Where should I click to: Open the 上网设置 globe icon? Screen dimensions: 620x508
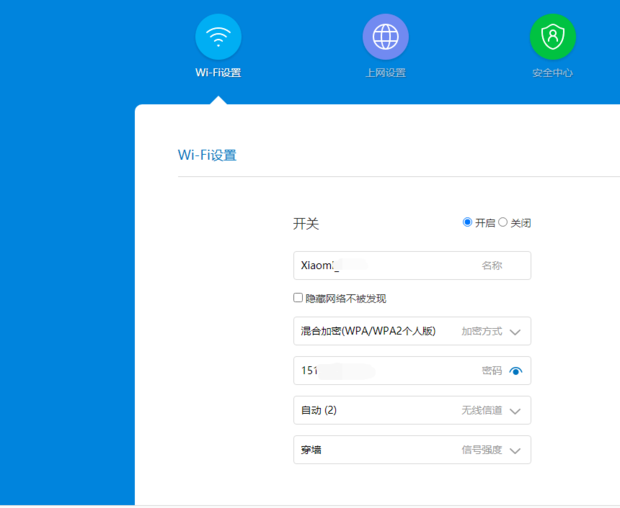point(386,37)
